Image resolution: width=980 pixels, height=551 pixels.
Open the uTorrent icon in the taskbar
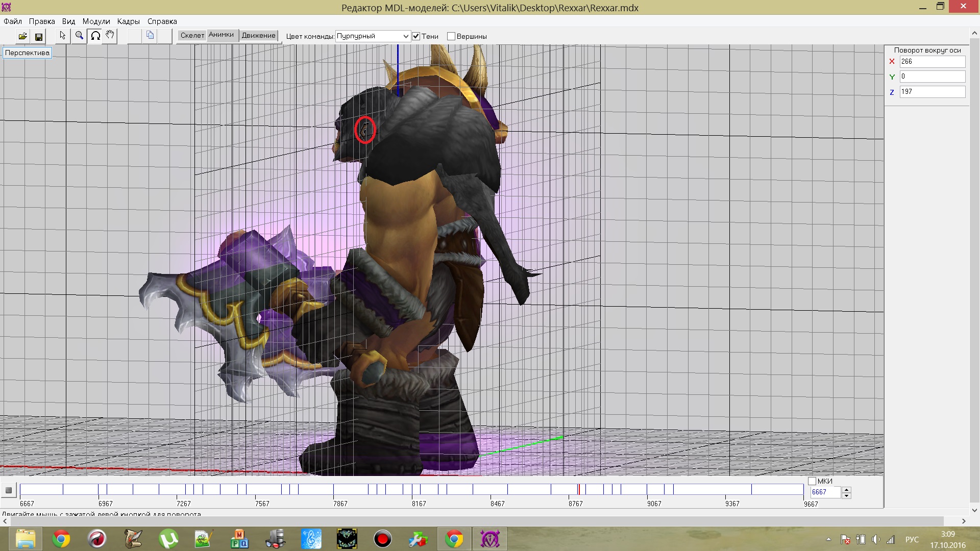[168, 539]
